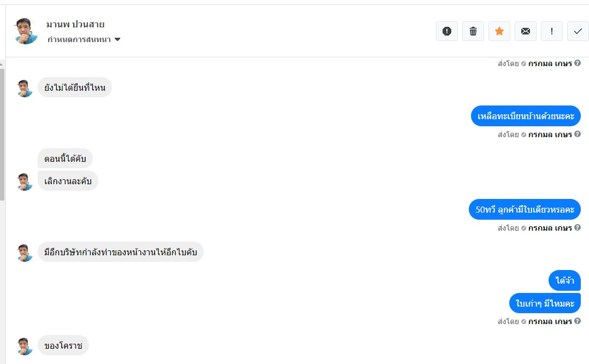The height and width of the screenshot is (364, 589).
Task: Click the plain exclamation mark toolbar button
Action: coord(551,31)
